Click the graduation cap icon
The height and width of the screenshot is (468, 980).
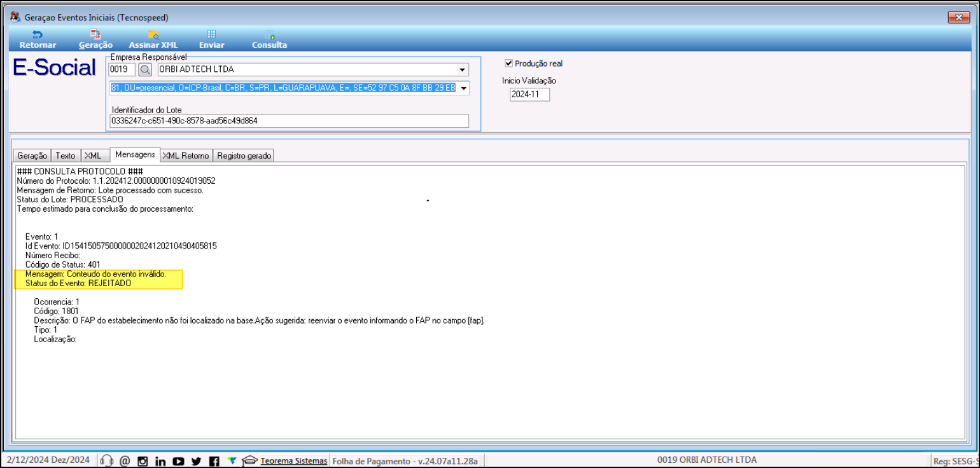tap(250, 460)
